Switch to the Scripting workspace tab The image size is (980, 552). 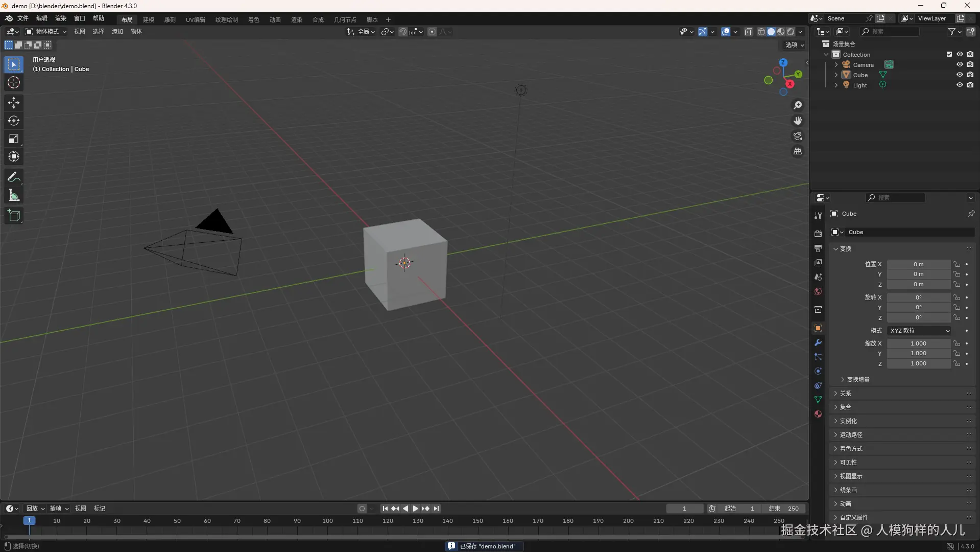[x=372, y=19]
